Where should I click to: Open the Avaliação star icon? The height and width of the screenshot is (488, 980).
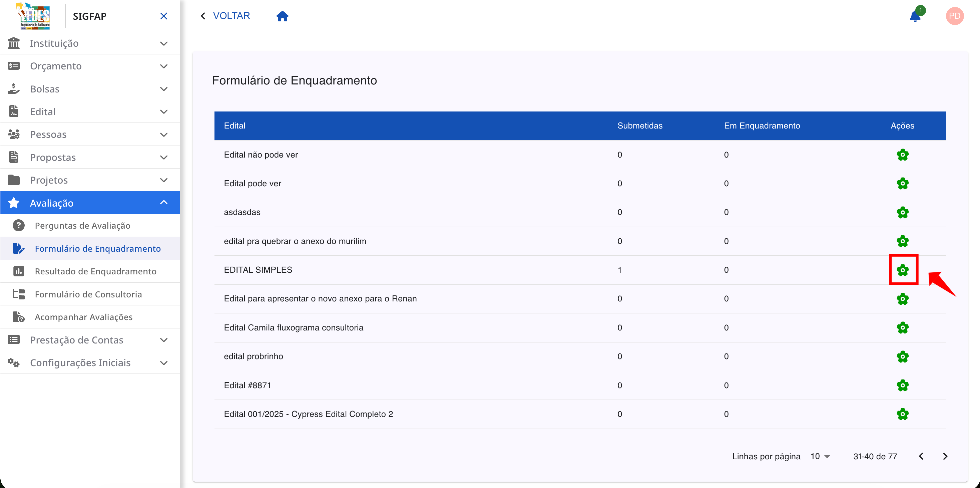14,203
